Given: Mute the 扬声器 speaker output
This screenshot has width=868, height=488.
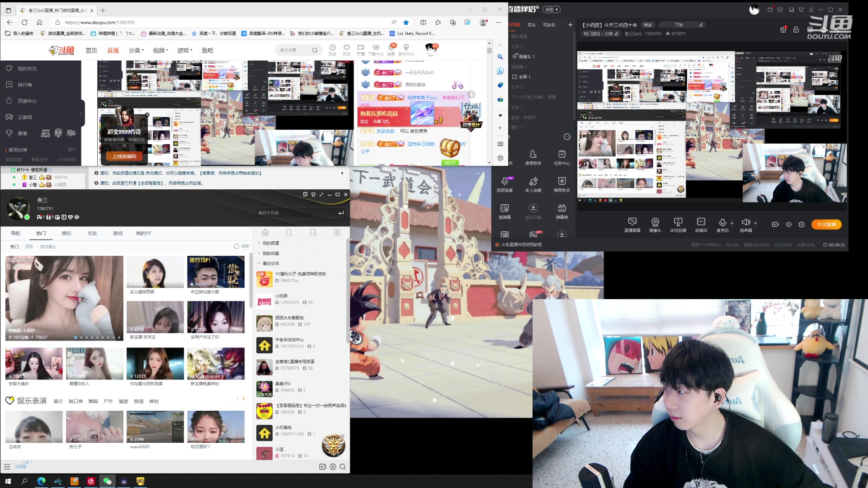Looking at the screenshot, I should tap(745, 222).
